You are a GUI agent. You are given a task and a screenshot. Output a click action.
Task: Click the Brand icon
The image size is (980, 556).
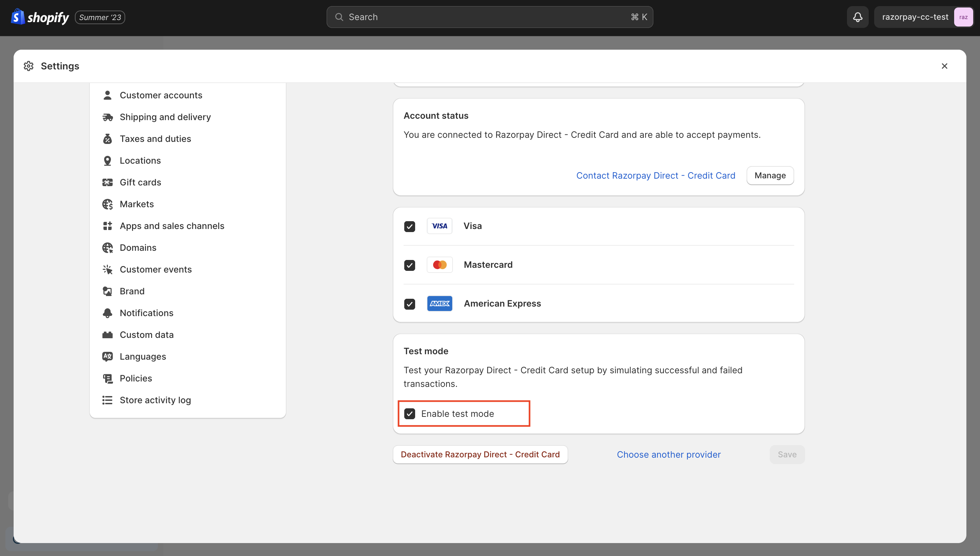tap(107, 291)
